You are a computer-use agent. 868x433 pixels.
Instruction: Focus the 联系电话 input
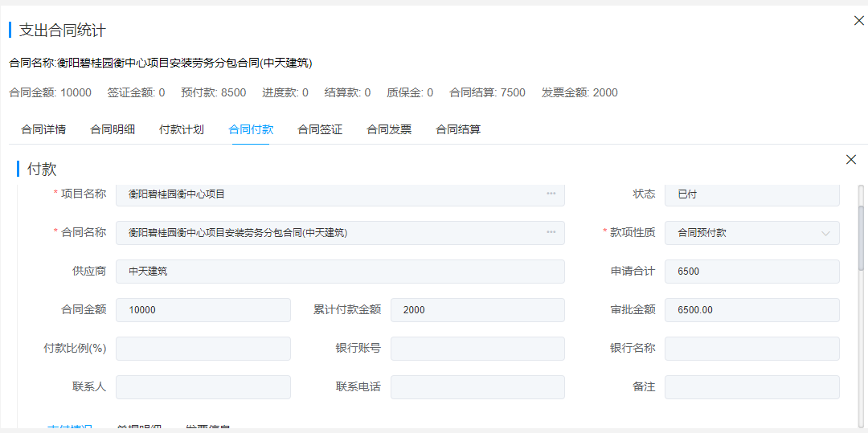[477, 387]
